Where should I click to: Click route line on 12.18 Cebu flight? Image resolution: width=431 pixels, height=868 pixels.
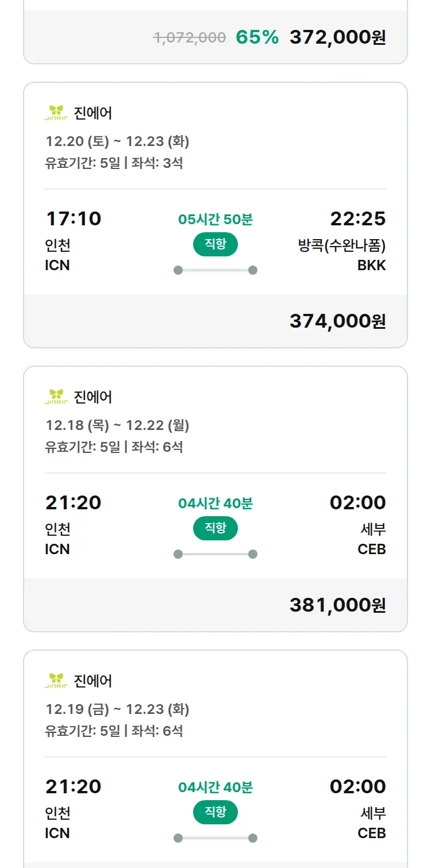point(215,554)
